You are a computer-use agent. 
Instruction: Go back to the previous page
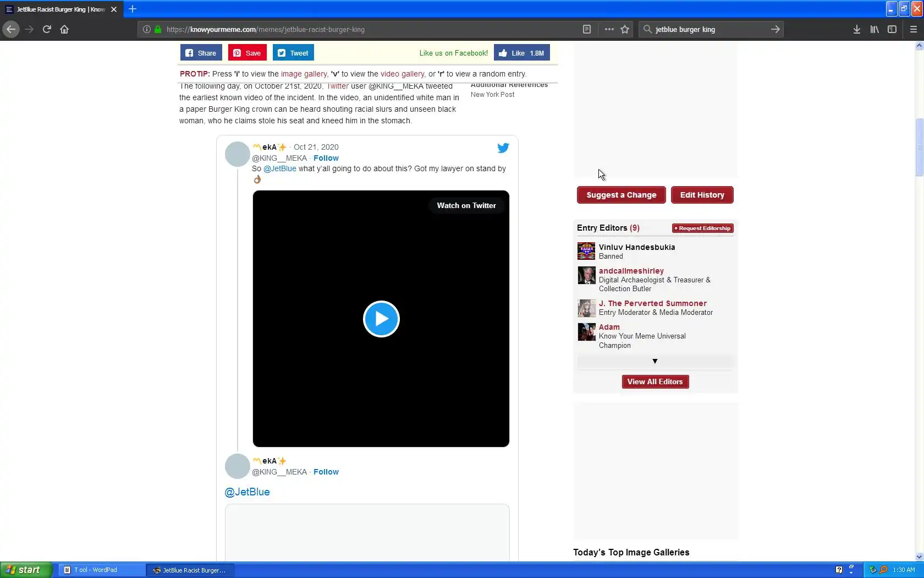pos(11,29)
